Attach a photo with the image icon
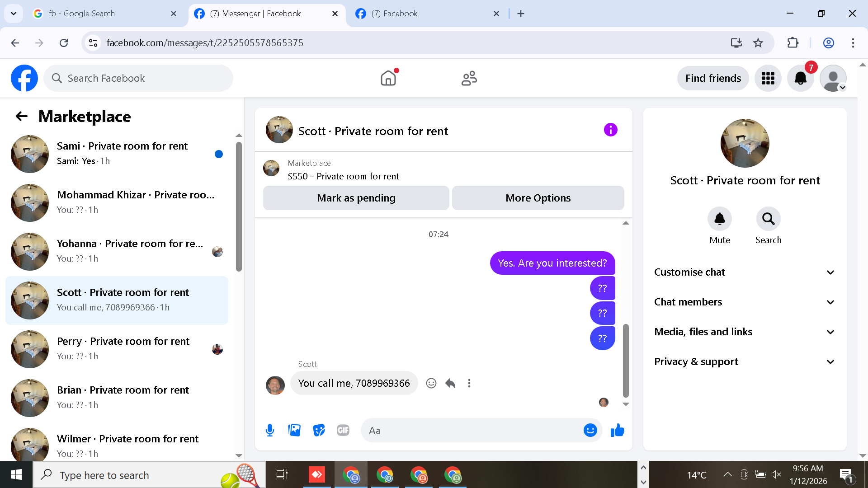The width and height of the screenshot is (868, 488). point(294,430)
